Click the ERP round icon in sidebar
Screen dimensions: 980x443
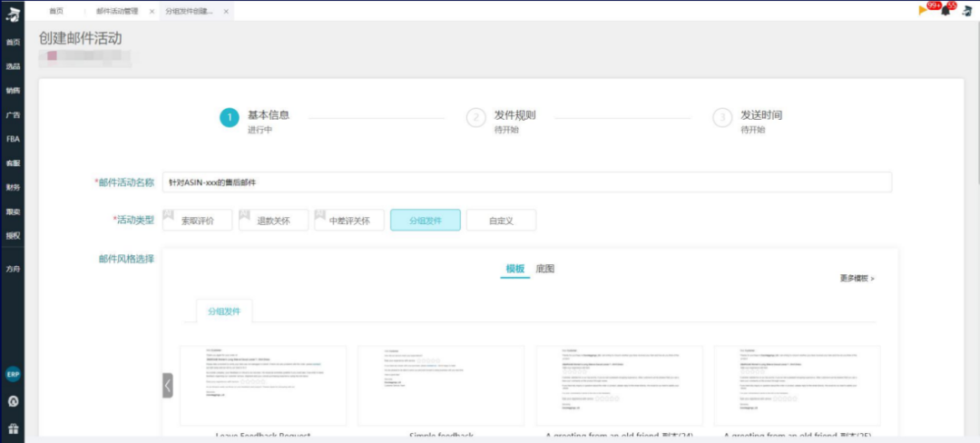[13, 375]
